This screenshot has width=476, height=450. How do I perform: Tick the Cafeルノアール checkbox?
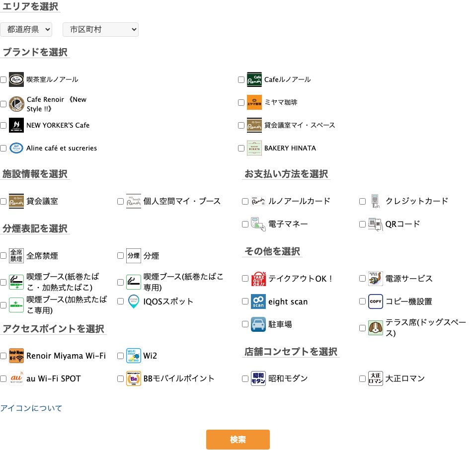(241, 80)
